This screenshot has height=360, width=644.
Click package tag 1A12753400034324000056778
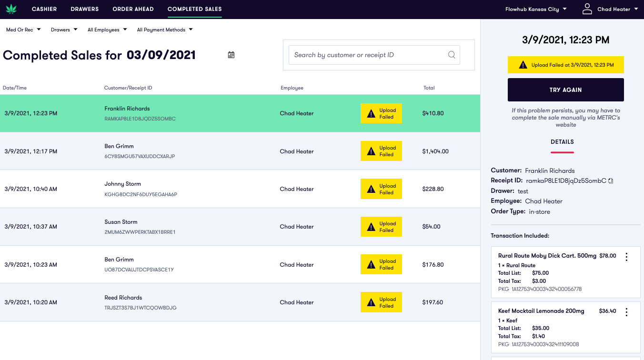point(546,289)
